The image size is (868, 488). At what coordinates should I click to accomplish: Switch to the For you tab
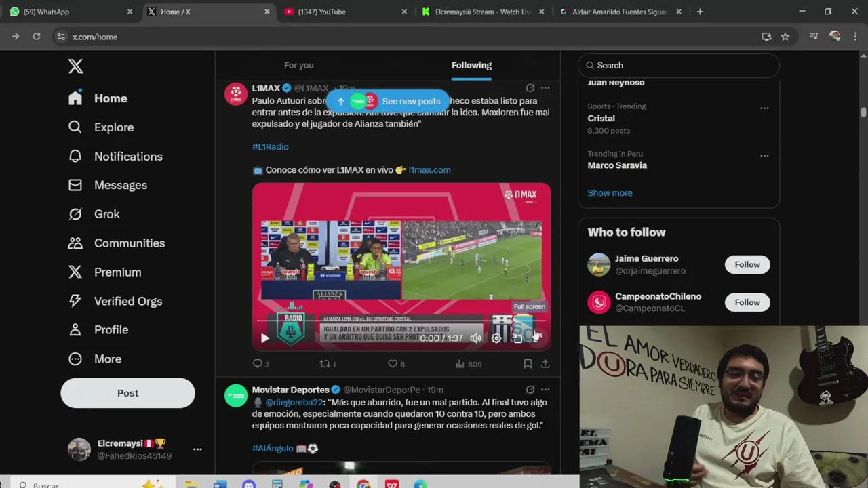tap(299, 65)
